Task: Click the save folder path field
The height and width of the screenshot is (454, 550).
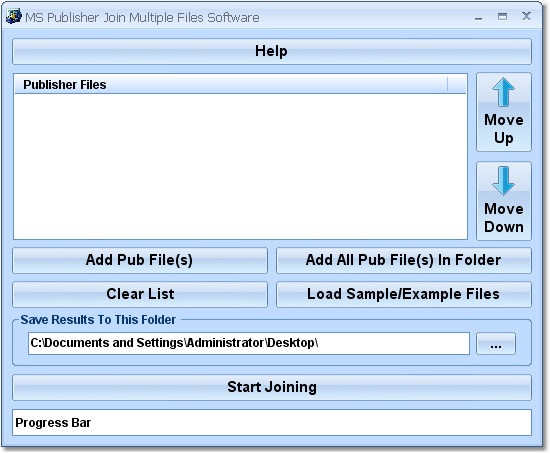Action: [x=249, y=343]
